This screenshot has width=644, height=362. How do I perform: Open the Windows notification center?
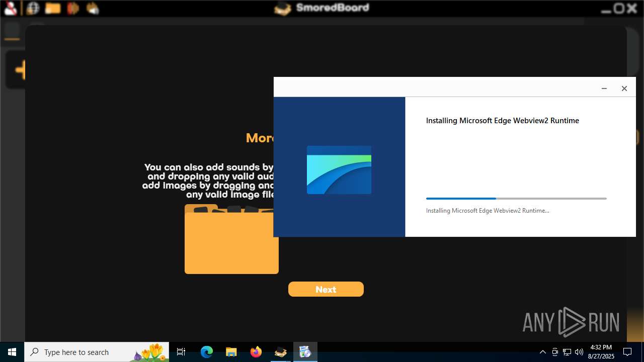pyautogui.click(x=627, y=352)
